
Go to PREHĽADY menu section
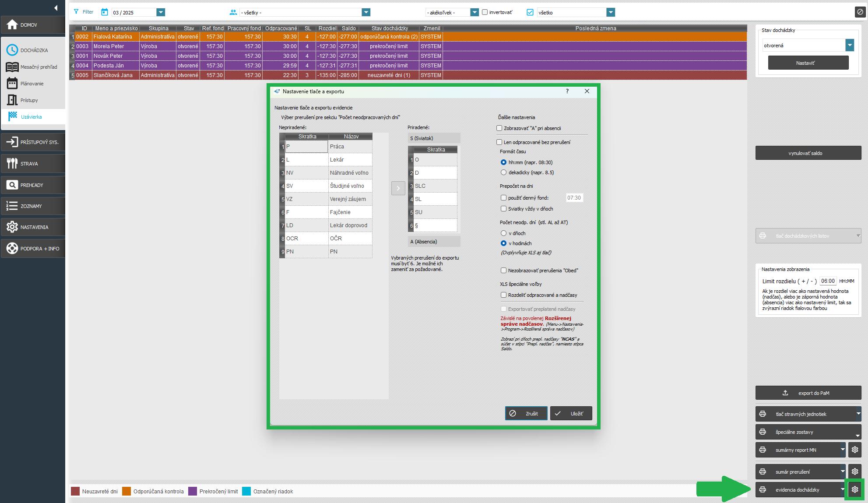coord(32,185)
